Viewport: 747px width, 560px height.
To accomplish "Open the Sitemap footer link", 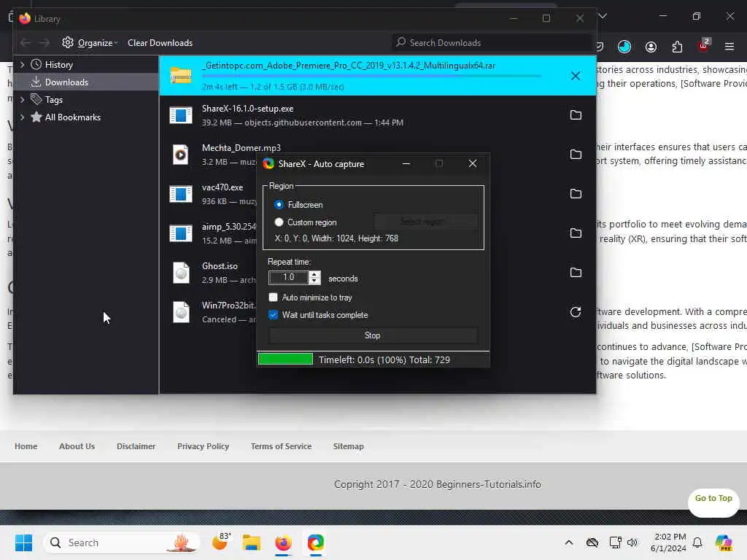I will [348, 446].
